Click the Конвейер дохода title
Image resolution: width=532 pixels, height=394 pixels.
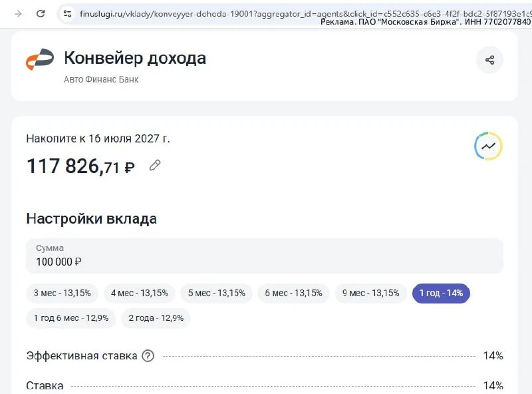click(x=135, y=58)
